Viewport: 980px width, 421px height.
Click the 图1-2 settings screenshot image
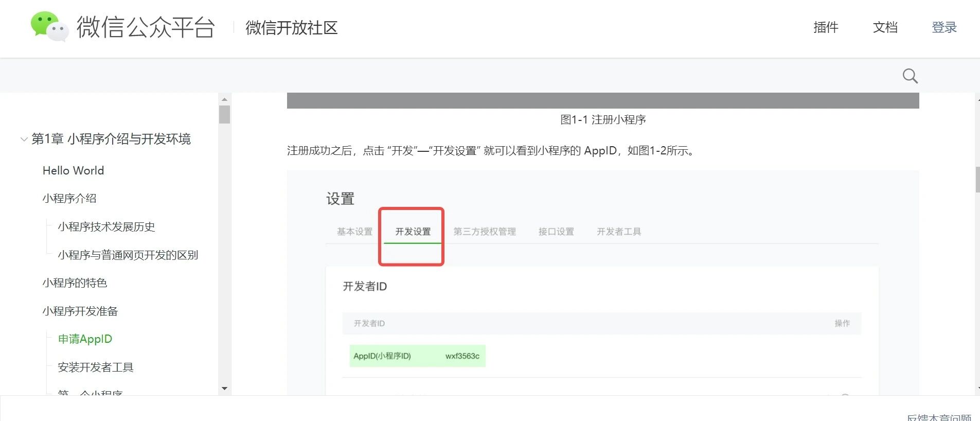603,283
